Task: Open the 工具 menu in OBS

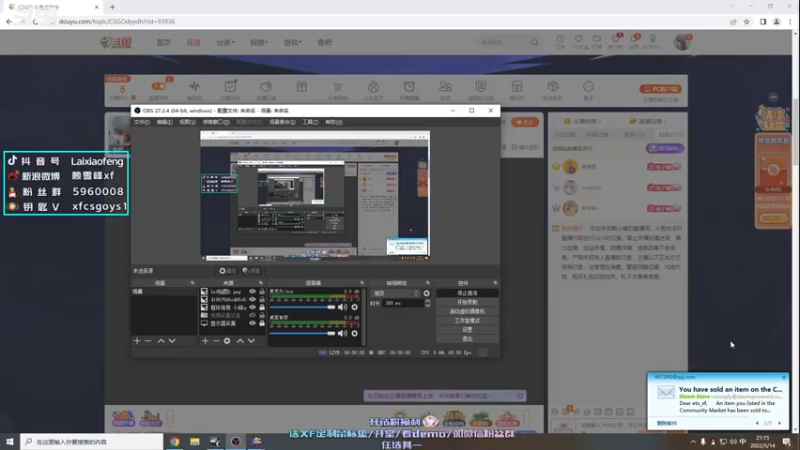Action: point(310,122)
